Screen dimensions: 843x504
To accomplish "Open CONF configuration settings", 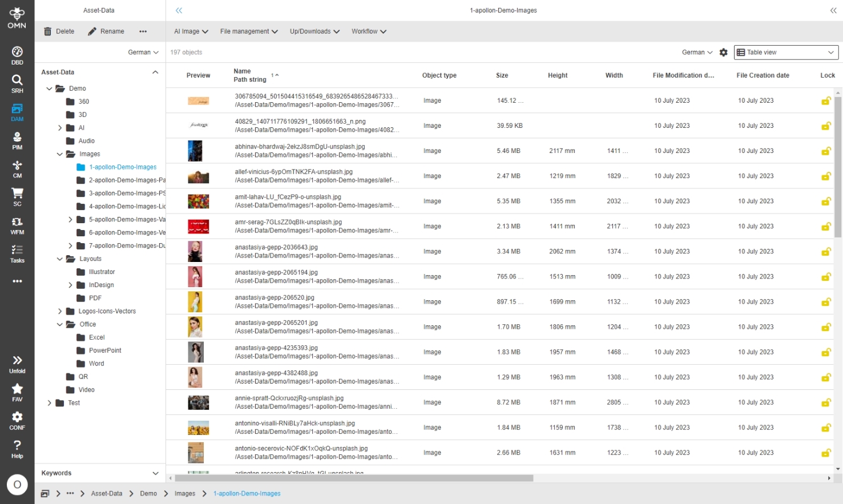I will pyautogui.click(x=17, y=421).
